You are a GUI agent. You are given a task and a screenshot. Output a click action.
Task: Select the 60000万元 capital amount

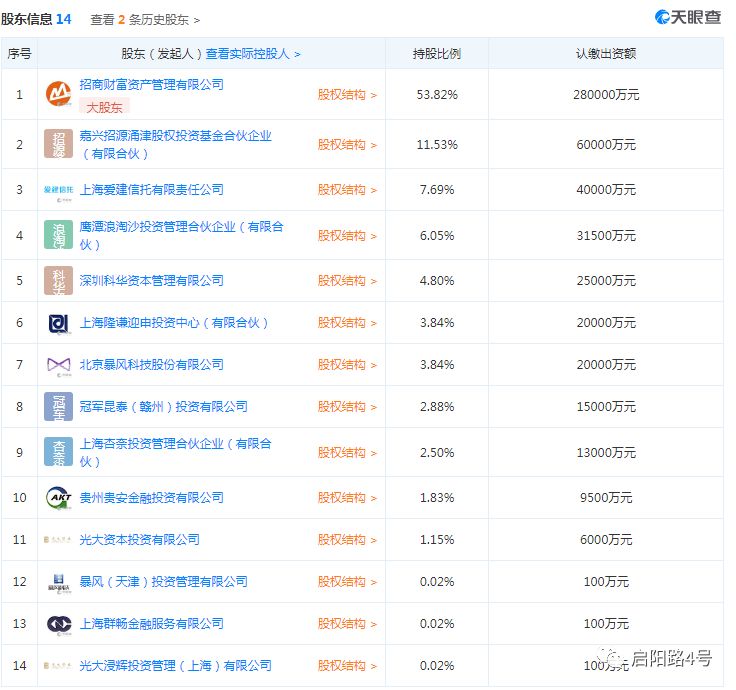(606, 145)
